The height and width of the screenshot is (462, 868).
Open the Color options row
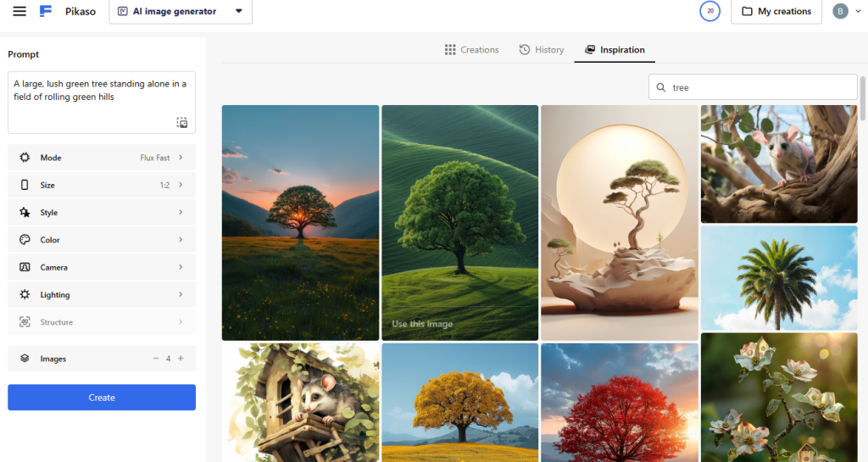[102, 240]
